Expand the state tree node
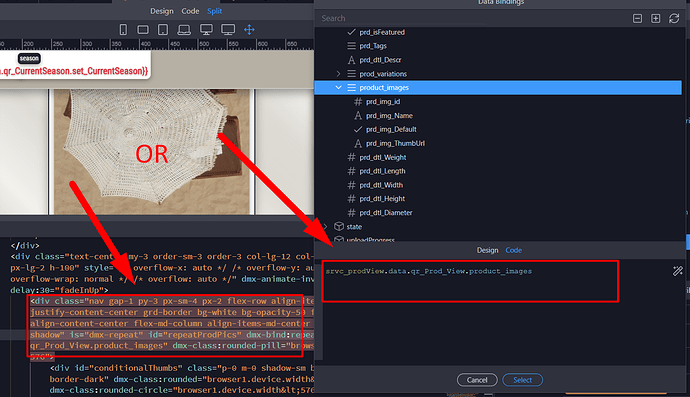This screenshot has height=397, width=690. 326,226
